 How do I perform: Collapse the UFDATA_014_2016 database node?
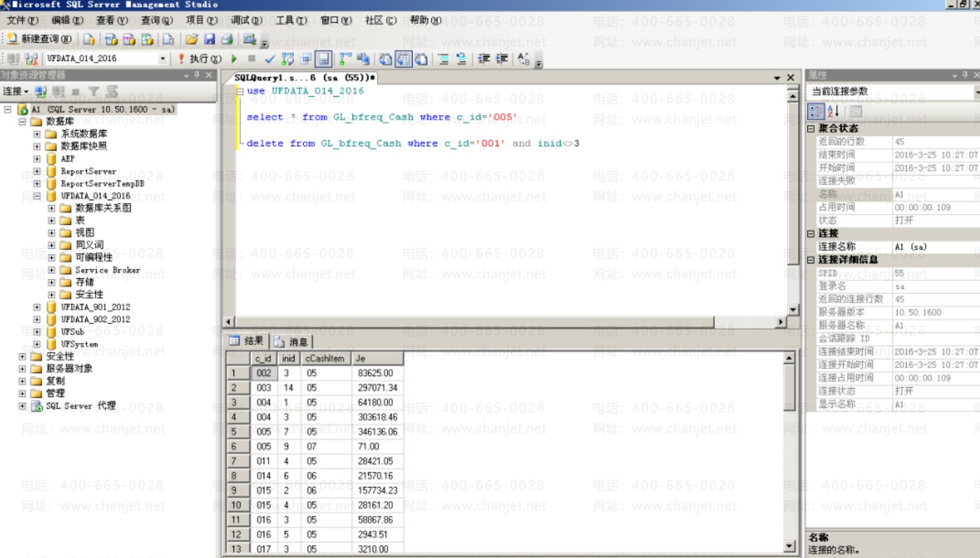pos(37,196)
